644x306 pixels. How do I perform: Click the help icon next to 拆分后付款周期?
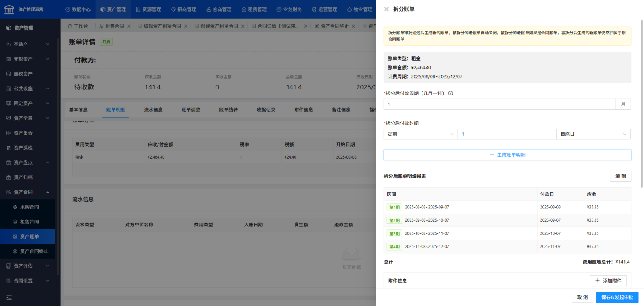[x=450, y=93]
